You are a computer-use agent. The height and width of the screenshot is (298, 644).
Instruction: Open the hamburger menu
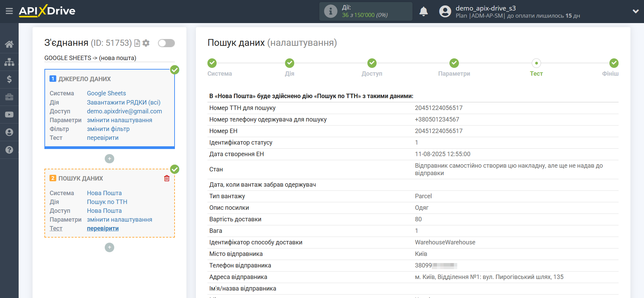pyautogui.click(x=9, y=11)
